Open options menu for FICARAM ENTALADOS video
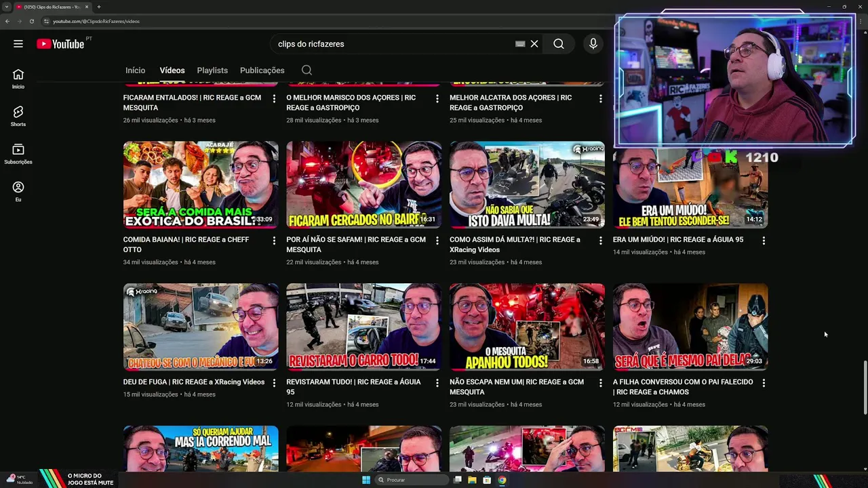 274,99
